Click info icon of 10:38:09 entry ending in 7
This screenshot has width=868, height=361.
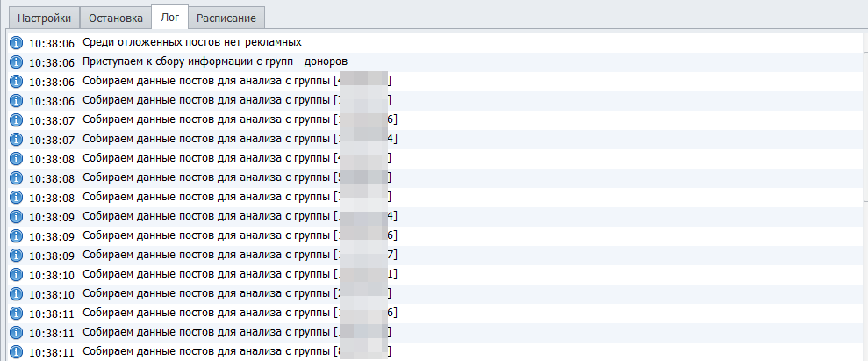(16, 255)
